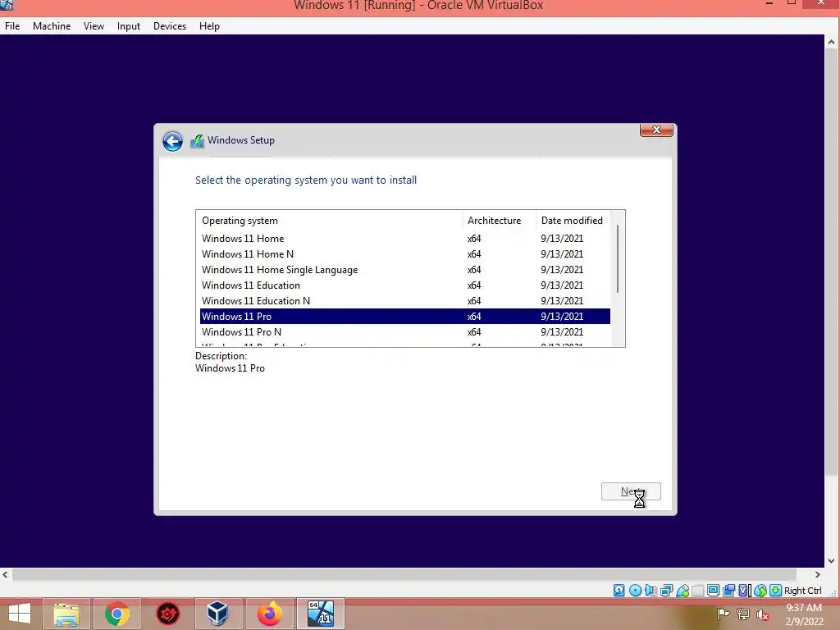This screenshot has height=630, width=840.
Task: Select Windows 11 Pro N edition
Action: (405, 331)
